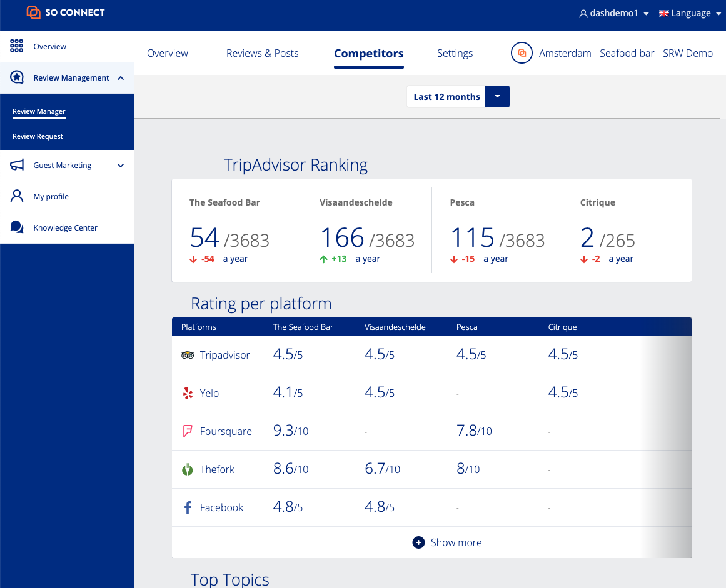
Task: Click red down arrow under Pesca ranking
Action: click(454, 259)
